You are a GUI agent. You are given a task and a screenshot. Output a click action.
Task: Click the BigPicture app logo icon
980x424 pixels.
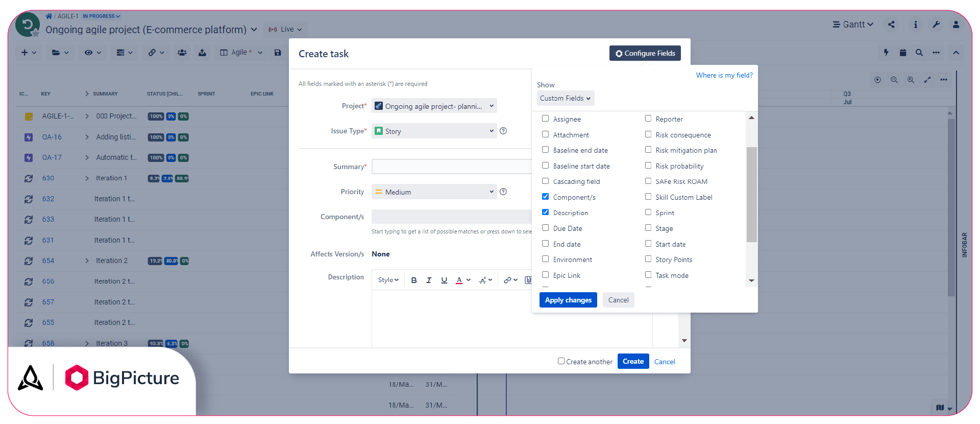(77, 378)
